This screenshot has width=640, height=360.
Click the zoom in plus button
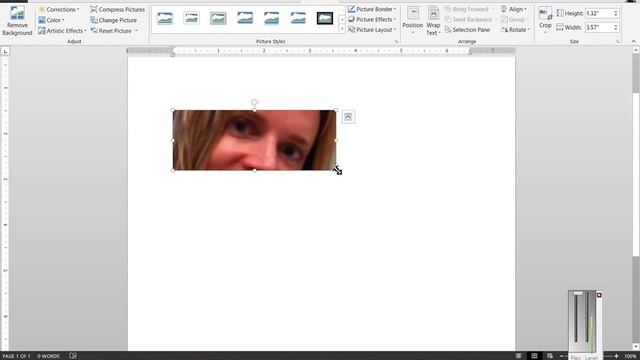pos(616,356)
